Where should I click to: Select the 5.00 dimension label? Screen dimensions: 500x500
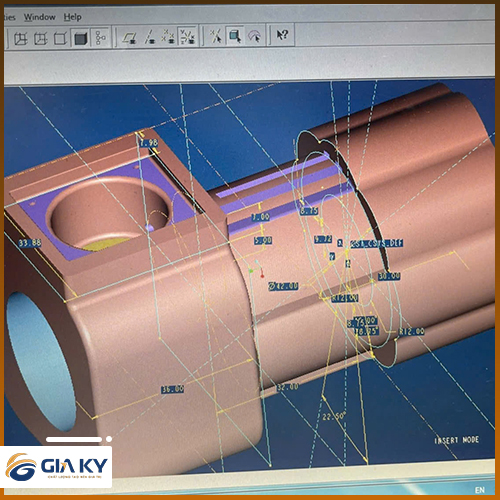point(263,240)
